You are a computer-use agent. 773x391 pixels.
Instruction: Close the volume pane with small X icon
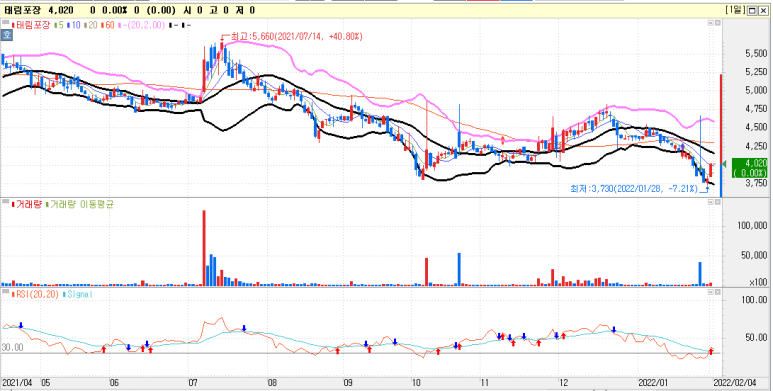click(x=717, y=203)
